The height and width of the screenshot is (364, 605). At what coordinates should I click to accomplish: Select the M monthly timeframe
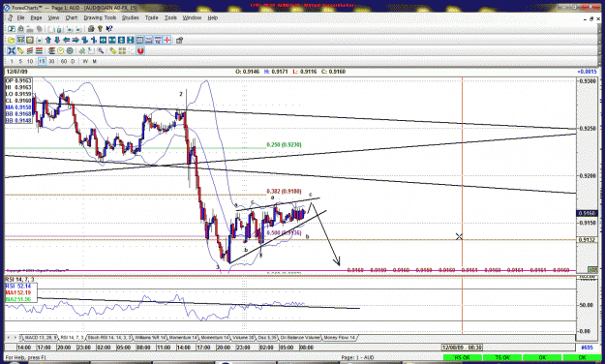(x=95, y=61)
